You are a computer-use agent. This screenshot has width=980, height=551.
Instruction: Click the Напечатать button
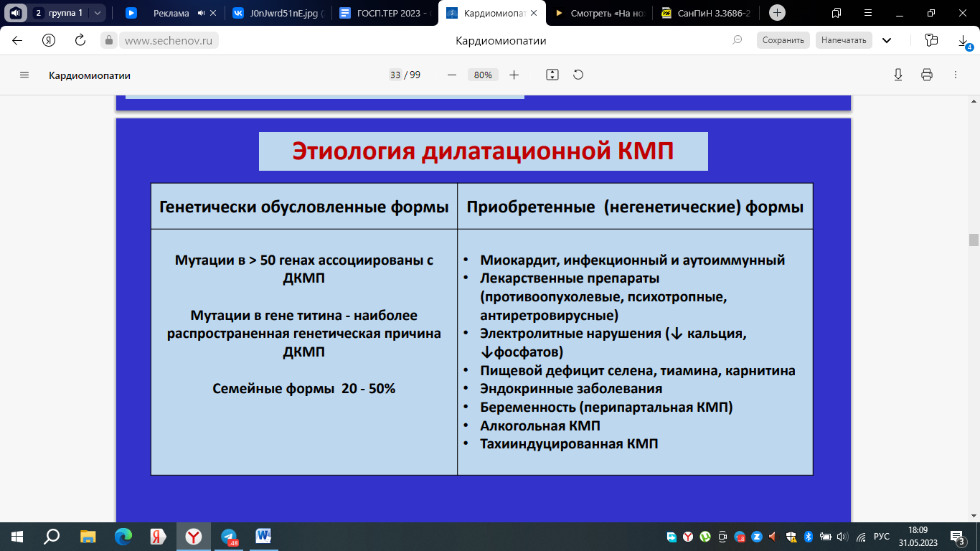(844, 40)
